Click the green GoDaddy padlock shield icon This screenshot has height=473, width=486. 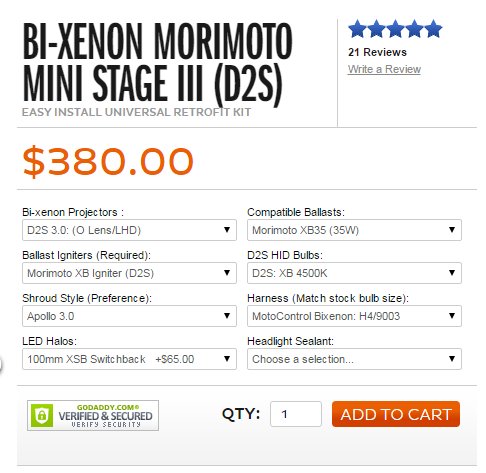42,415
